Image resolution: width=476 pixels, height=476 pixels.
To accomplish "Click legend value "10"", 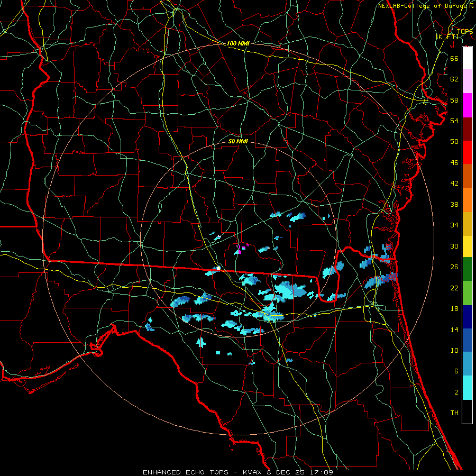I will click(x=454, y=350).
